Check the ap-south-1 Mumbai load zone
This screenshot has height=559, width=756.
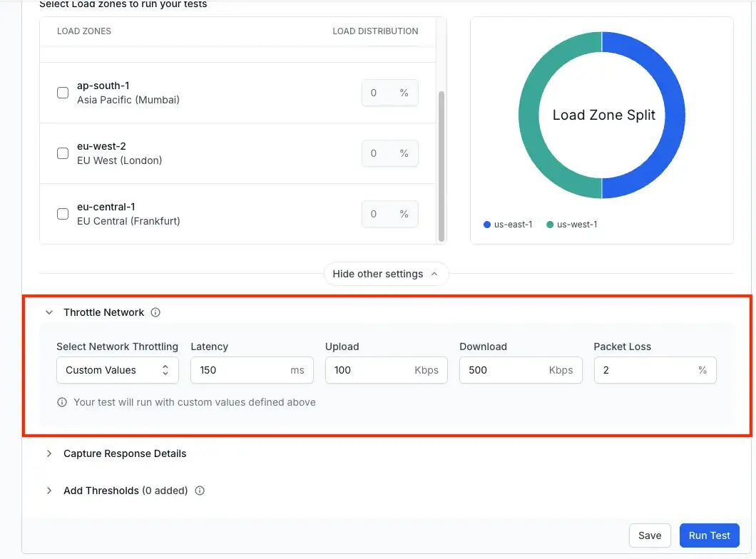click(63, 92)
